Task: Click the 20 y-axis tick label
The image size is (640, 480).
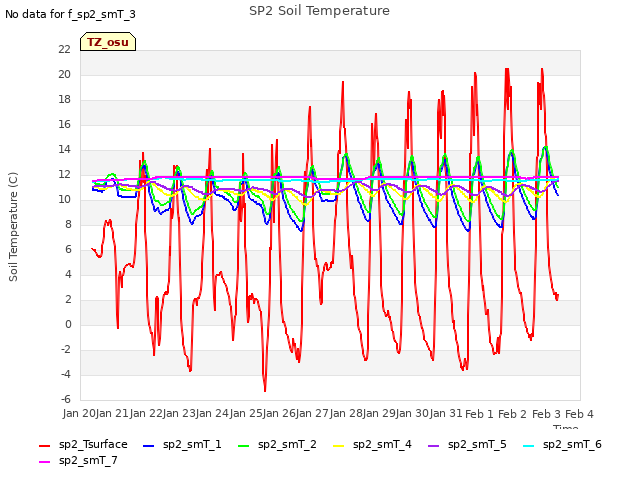Action: 64,74
